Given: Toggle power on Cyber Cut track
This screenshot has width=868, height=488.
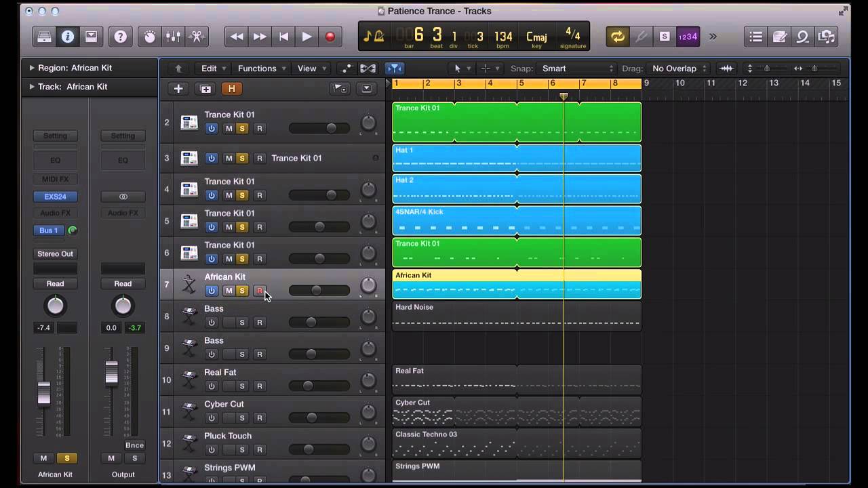Looking at the screenshot, I should coord(212,418).
